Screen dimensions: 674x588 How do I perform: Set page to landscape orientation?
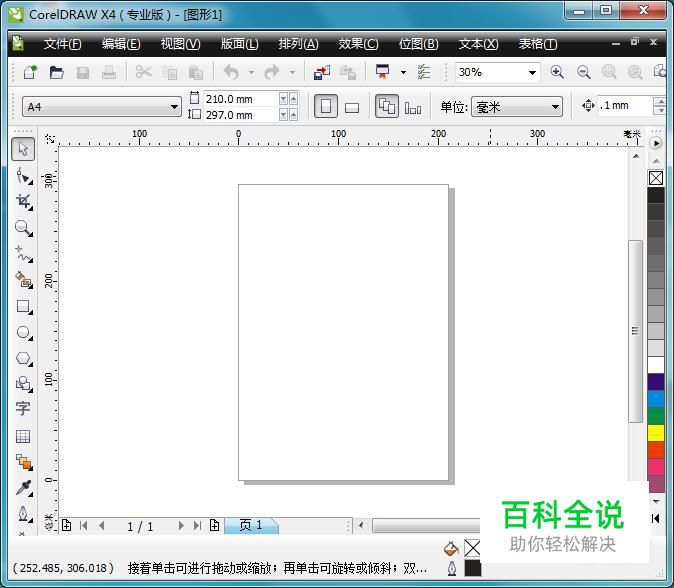(352, 107)
